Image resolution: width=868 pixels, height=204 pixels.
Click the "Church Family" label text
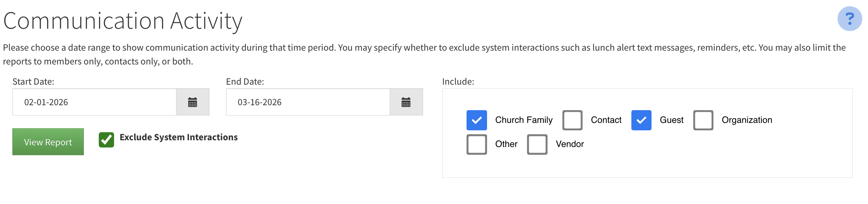click(x=524, y=120)
